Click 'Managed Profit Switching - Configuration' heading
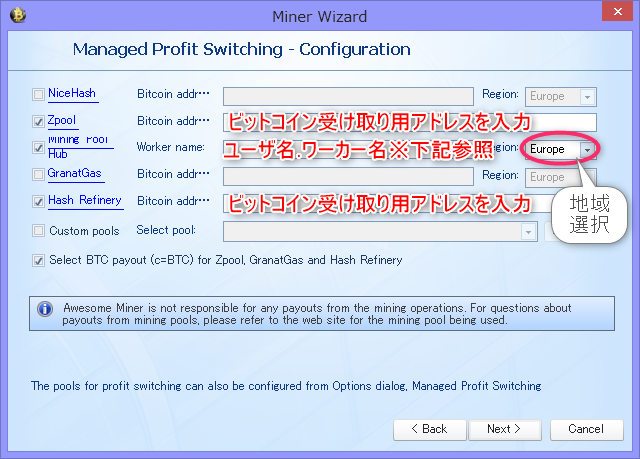 (x=242, y=49)
